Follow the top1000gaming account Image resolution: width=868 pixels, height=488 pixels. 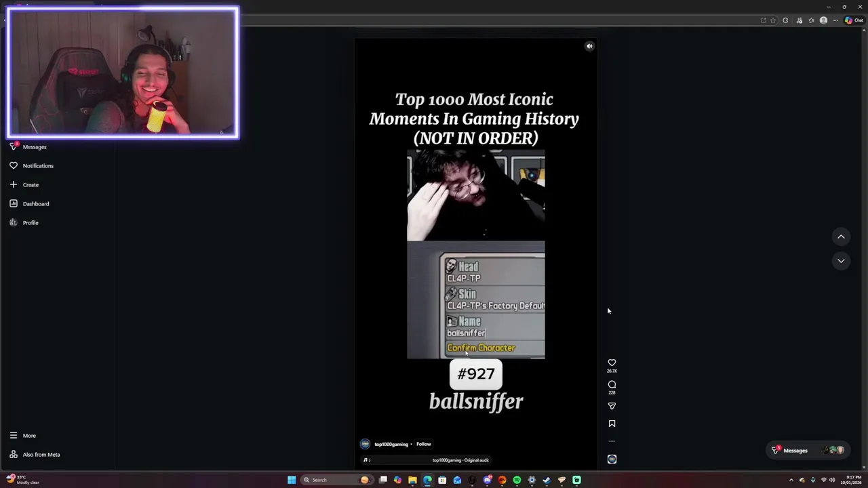pos(423,444)
